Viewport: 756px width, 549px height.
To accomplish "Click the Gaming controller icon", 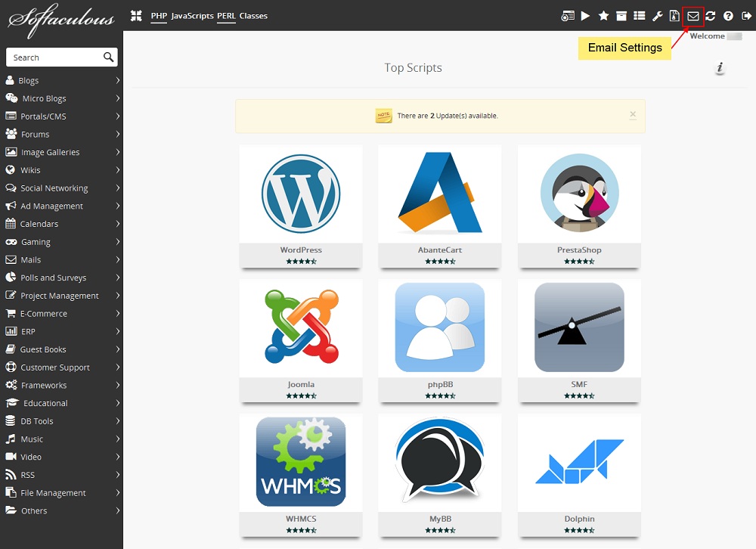I will coord(11,242).
